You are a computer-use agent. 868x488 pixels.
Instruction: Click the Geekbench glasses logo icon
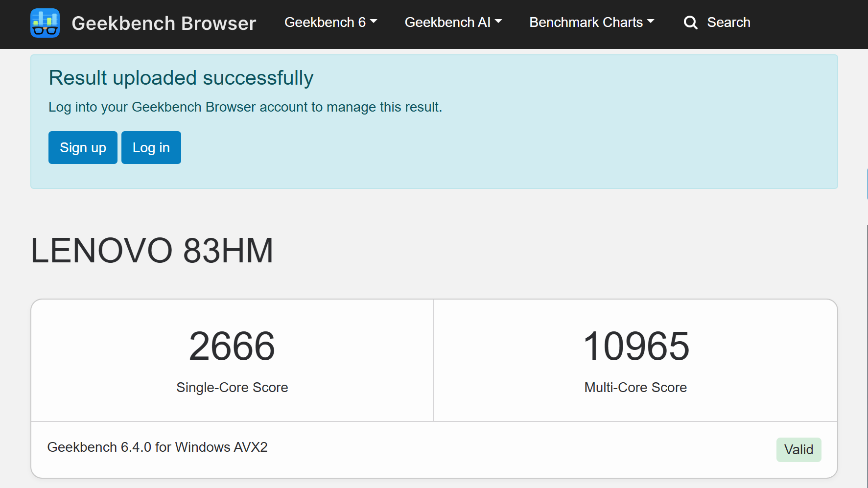pos(45,23)
